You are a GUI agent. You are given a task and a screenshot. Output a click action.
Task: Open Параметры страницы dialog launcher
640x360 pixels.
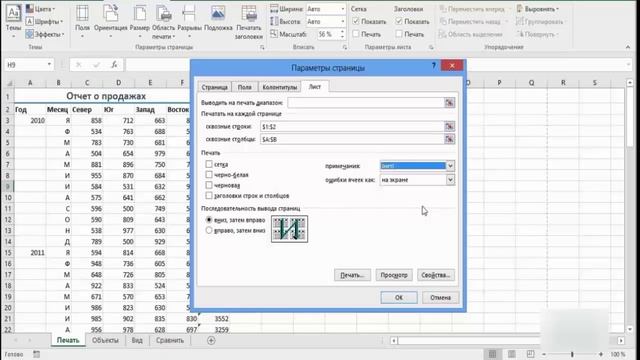tap(262, 47)
